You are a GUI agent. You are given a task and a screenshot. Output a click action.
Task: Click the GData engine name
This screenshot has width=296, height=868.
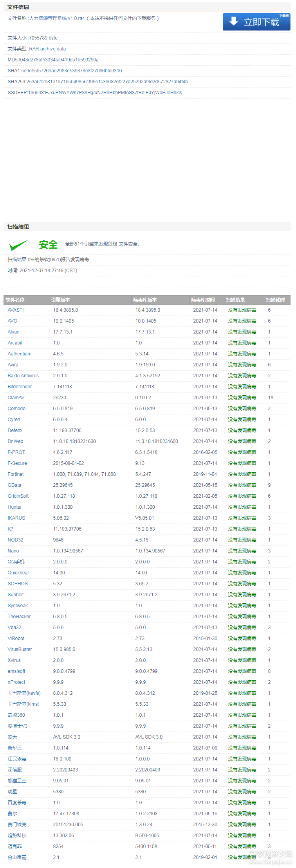click(14, 485)
